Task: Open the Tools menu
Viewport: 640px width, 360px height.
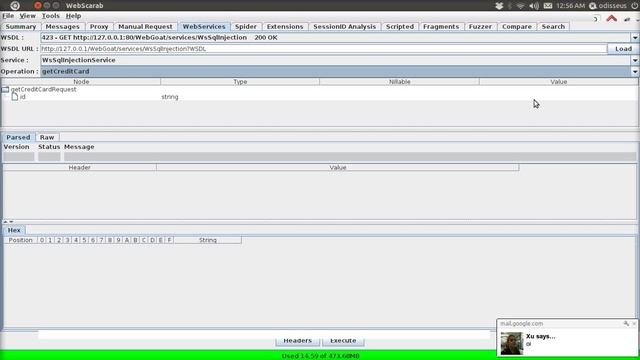Action: (x=51, y=16)
